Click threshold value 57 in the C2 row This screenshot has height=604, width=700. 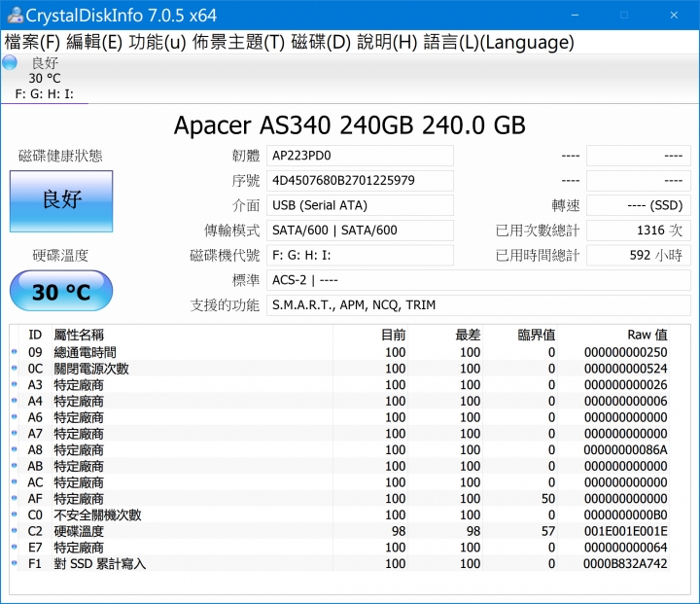point(548,531)
